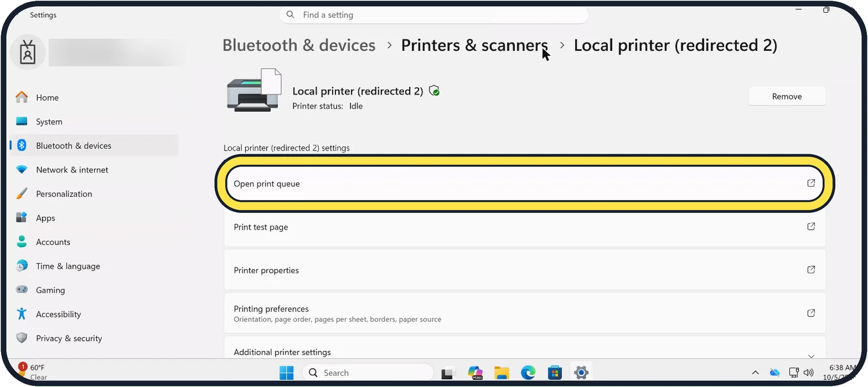Click the Personalization paintbrush icon
The height and width of the screenshot is (387, 868).
[22, 193]
